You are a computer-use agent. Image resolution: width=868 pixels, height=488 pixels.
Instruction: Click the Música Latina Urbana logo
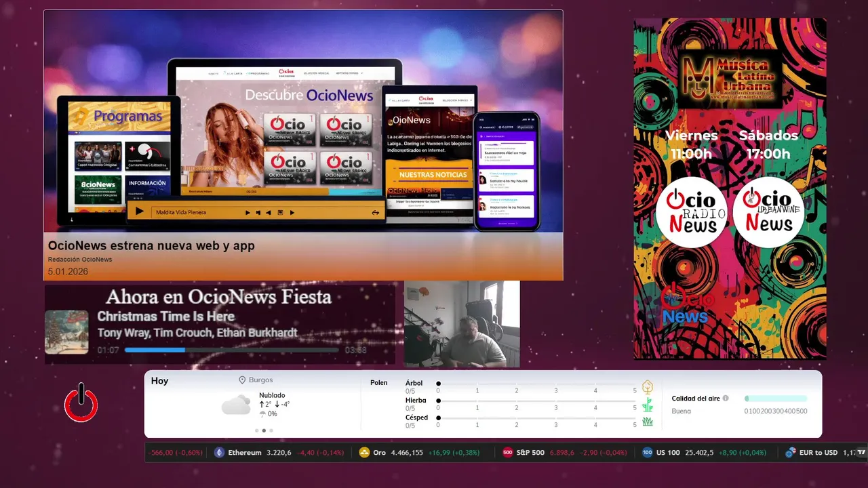(x=730, y=79)
